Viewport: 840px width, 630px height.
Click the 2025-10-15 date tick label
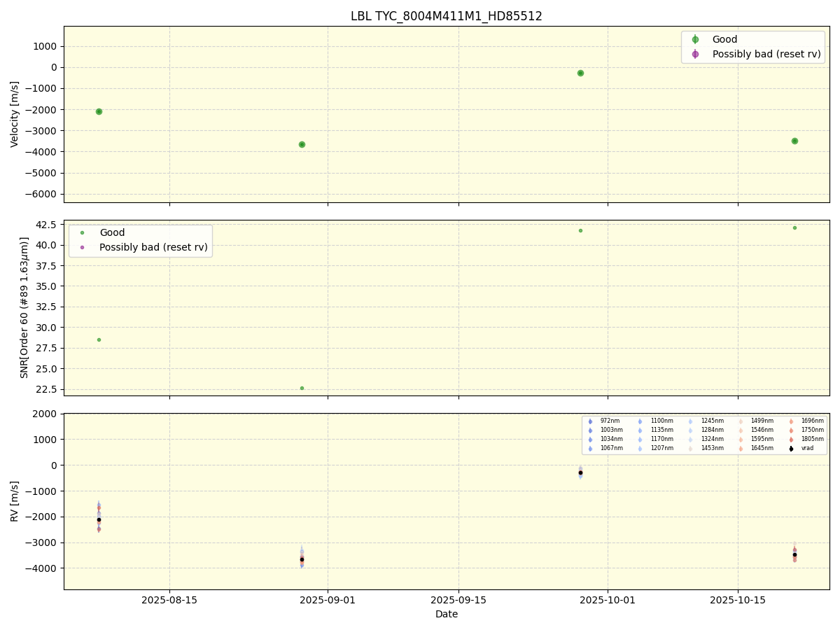[x=738, y=600]
